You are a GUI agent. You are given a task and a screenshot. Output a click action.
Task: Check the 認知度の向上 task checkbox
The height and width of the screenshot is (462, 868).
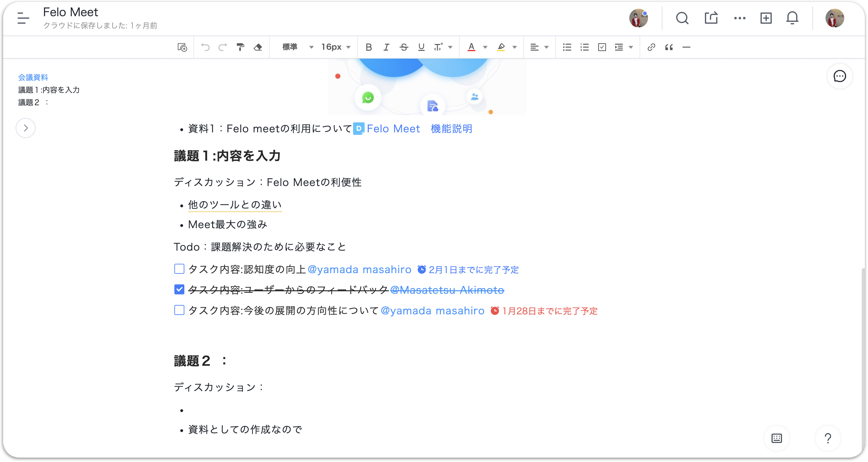(179, 269)
